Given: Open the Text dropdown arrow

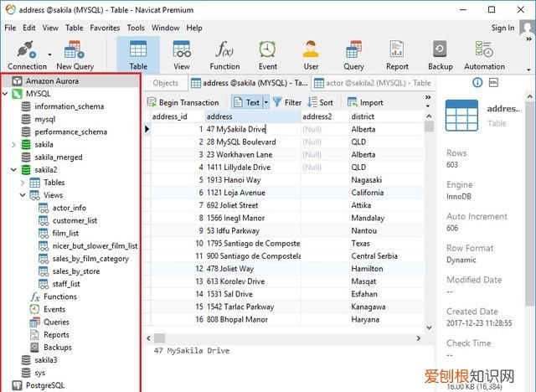Looking at the screenshot, I should 266,102.
